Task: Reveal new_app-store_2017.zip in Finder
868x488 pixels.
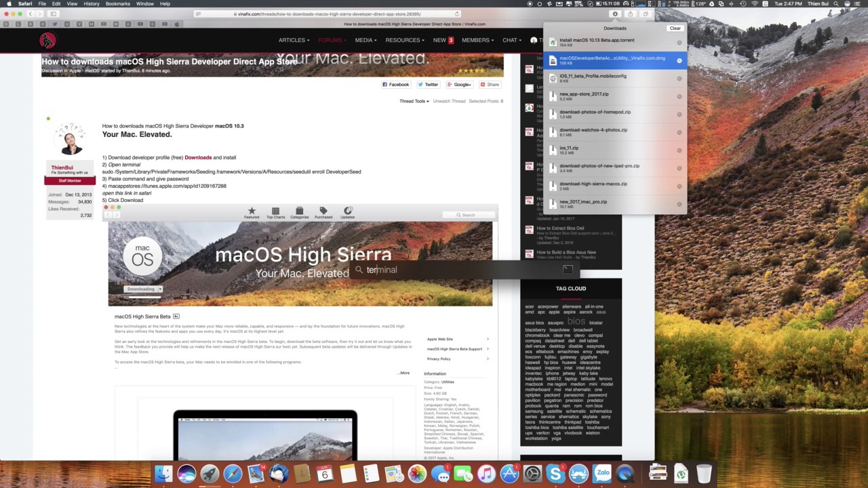Action: tap(679, 96)
